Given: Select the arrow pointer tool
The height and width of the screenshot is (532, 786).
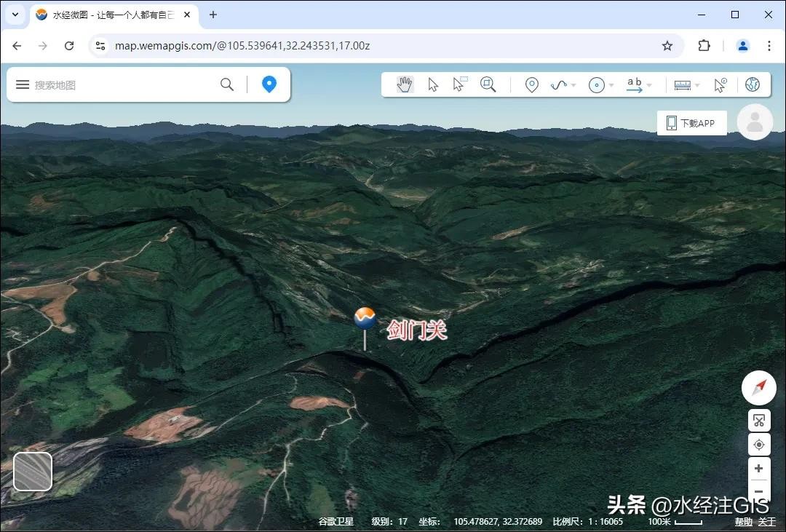Looking at the screenshot, I should pyautogui.click(x=433, y=85).
